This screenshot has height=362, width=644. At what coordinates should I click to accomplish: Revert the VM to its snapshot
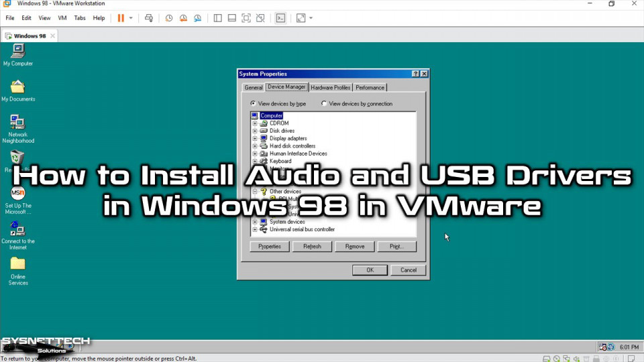tap(183, 18)
